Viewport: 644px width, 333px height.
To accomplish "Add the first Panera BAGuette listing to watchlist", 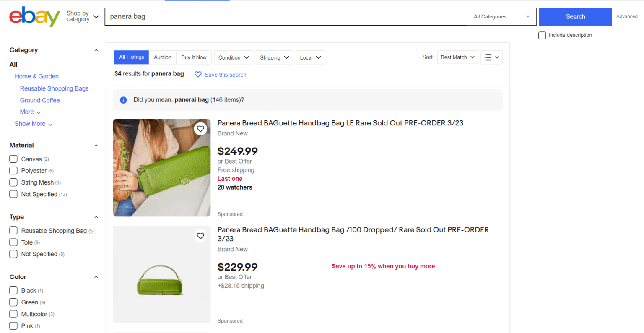I will [200, 129].
